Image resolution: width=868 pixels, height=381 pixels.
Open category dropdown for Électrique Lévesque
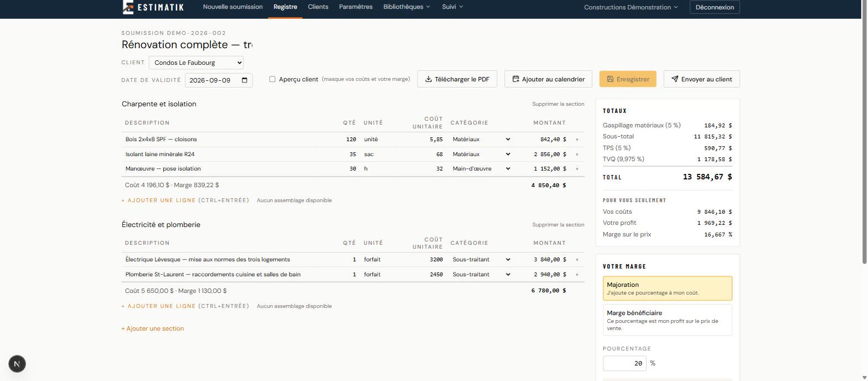click(481, 260)
